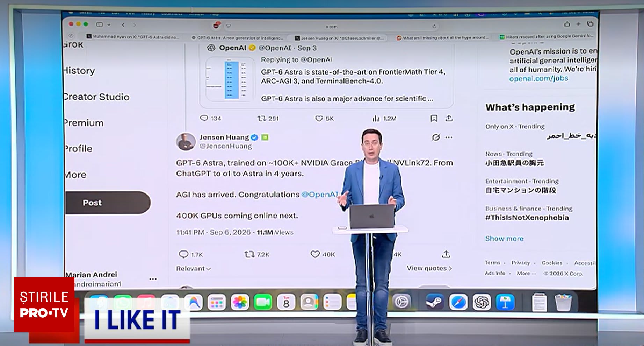Click Safari's share button in toolbar

567,24
